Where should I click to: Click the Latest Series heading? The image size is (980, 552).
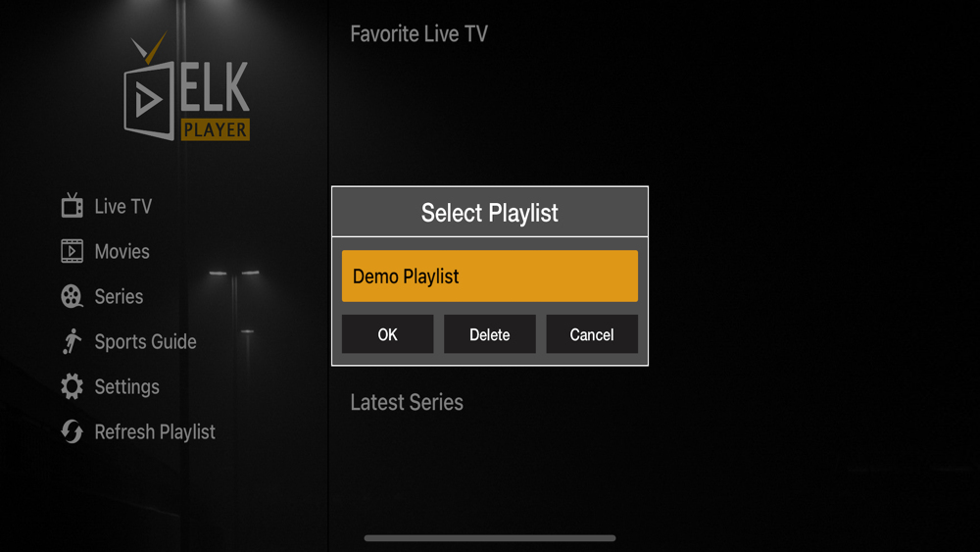coord(407,402)
